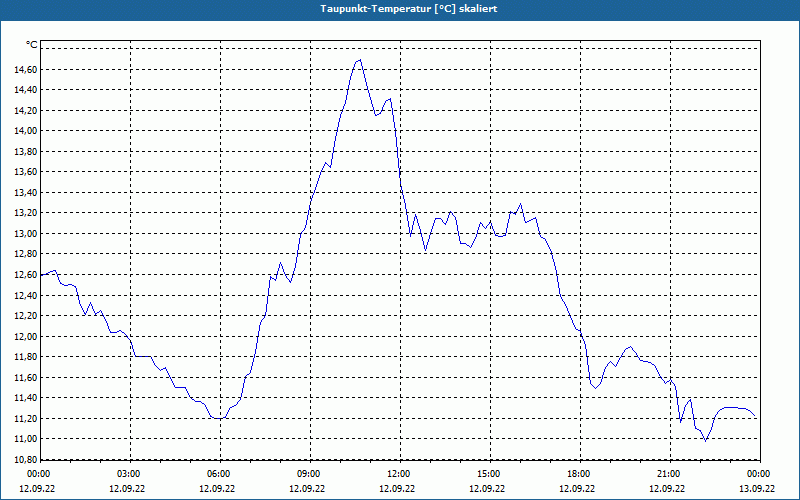Viewport: 800px width, 500px height.
Task: Select the y-axis value '11,20'
Action: tap(26, 419)
